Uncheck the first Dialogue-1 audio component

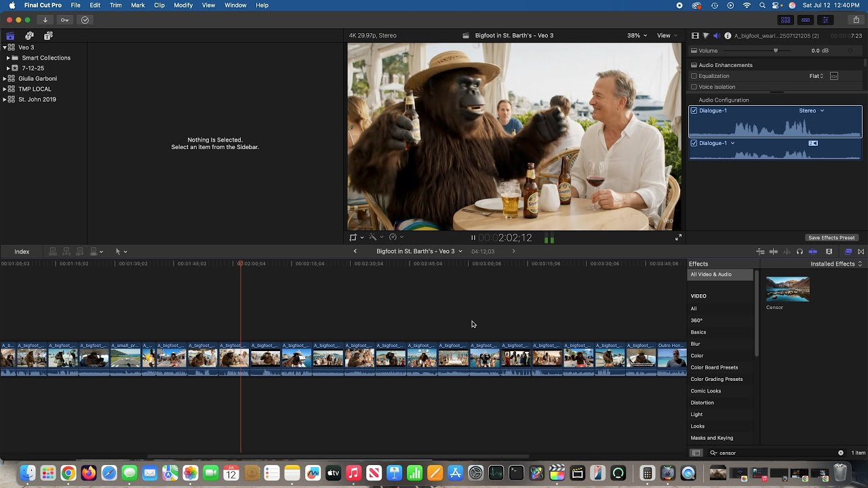(x=694, y=110)
